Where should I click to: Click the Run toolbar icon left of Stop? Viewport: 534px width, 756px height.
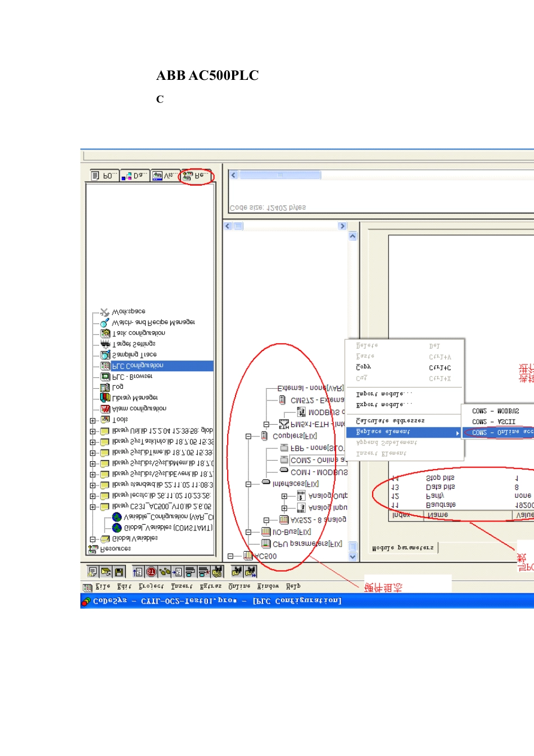tap(138, 571)
